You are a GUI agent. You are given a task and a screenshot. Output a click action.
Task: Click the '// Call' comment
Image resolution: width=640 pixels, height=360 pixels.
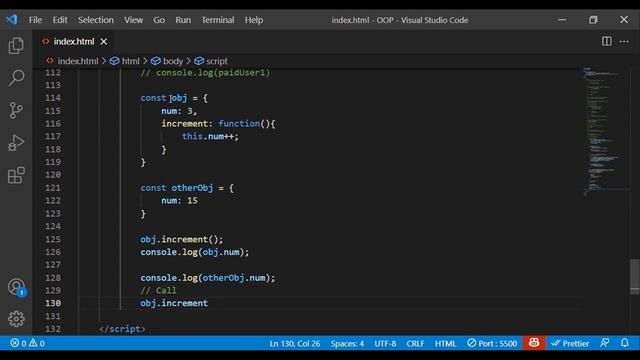click(x=158, y=291)
